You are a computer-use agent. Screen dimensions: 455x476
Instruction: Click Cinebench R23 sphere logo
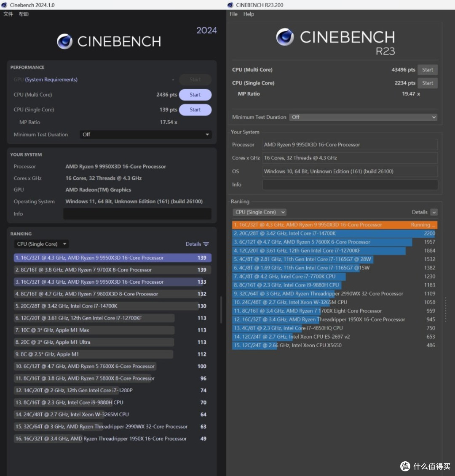pyautogui.click(x=285, y=37)
